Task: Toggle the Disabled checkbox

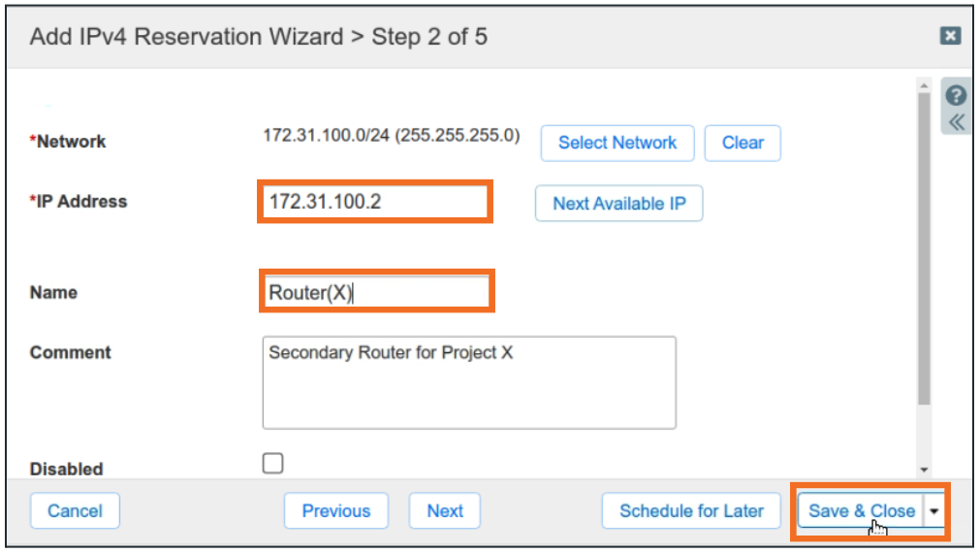Action: point(273,464)
